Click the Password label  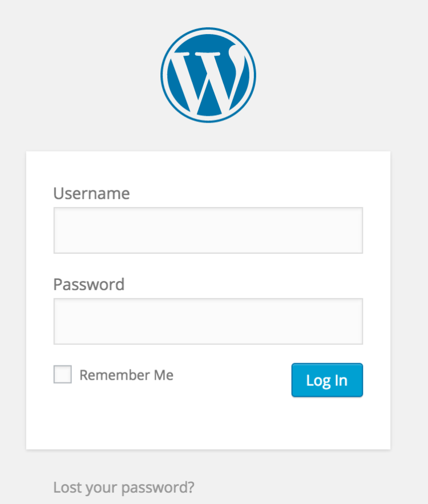(x=88, y=284)
